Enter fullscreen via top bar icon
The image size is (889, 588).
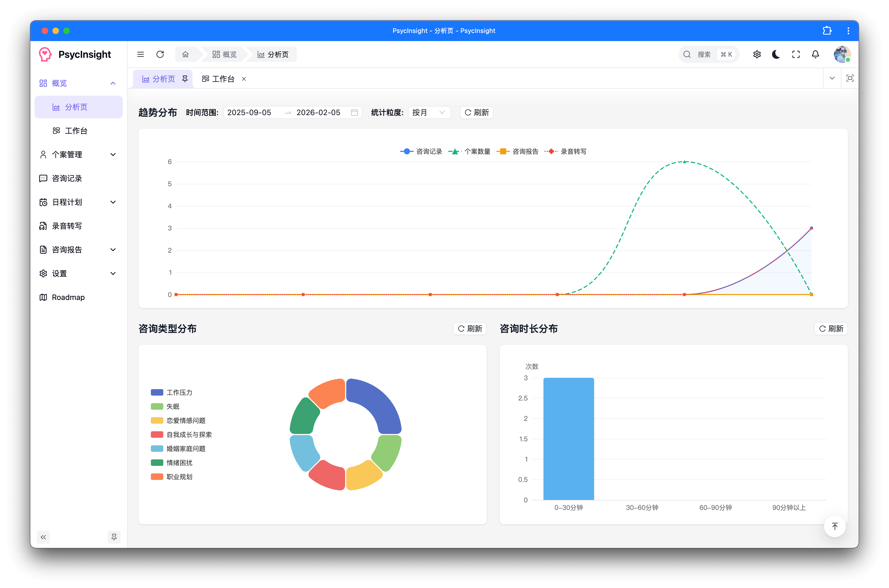click(796, 54)
